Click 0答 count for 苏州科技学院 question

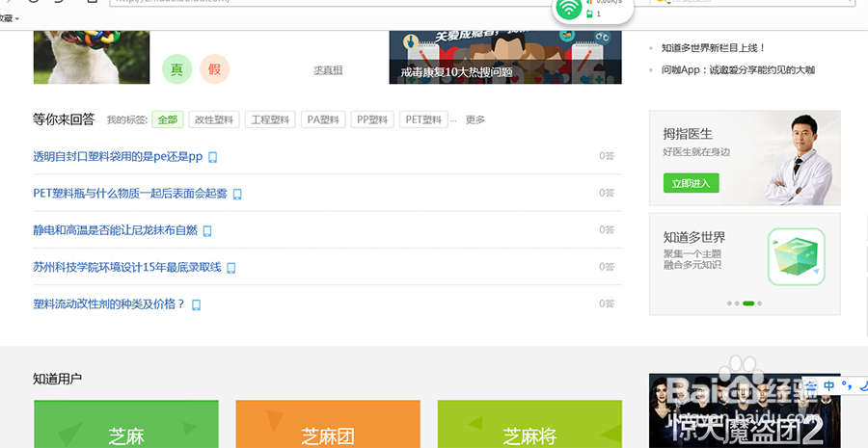tap(607, 267)
